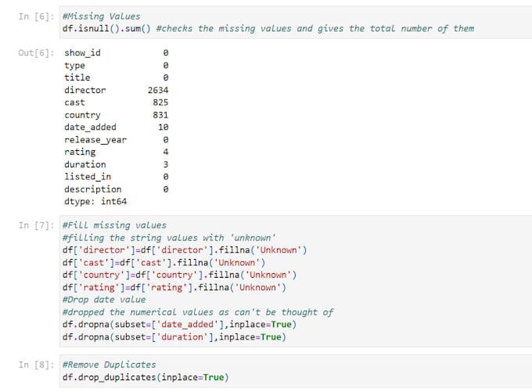Click the listed_in output label
The width and height of the screenshot is (532, 392).
click(x=88, y=177)
